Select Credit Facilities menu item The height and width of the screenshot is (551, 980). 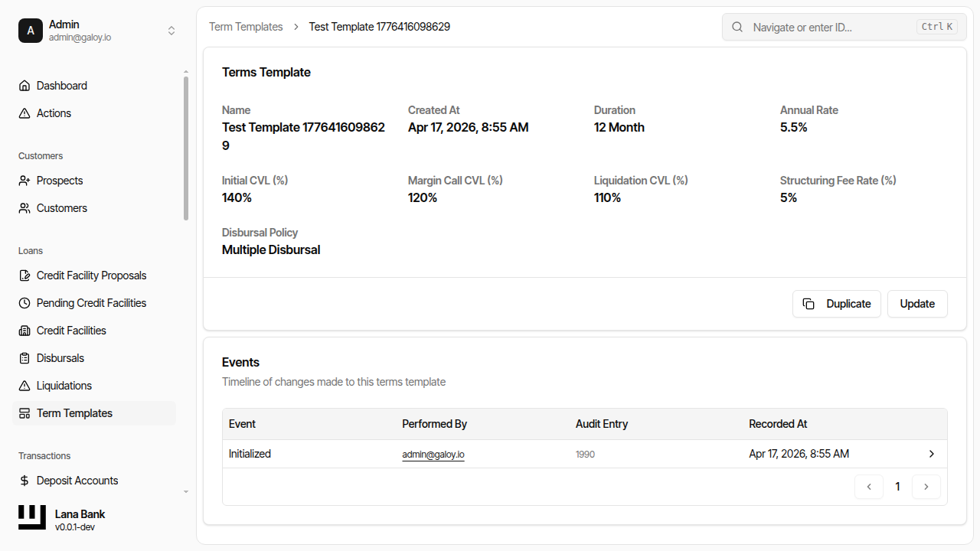pyautogui.click(x=71, y=331)
